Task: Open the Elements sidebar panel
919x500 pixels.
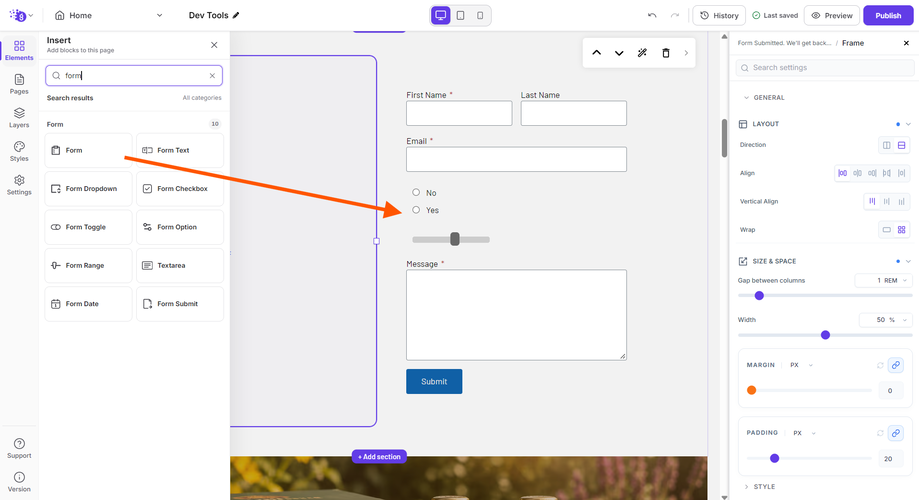Action: [19, 50]
